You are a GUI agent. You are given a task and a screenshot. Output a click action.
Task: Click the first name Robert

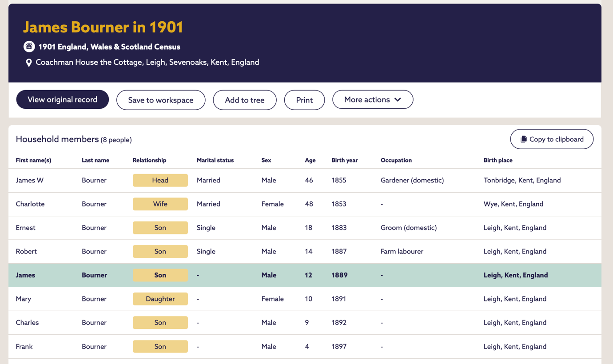click(26, 251)
